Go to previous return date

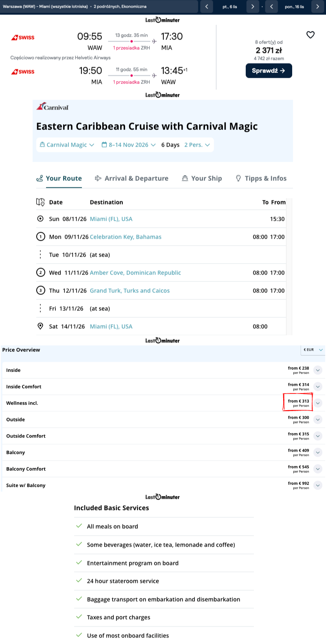[271, 7]
